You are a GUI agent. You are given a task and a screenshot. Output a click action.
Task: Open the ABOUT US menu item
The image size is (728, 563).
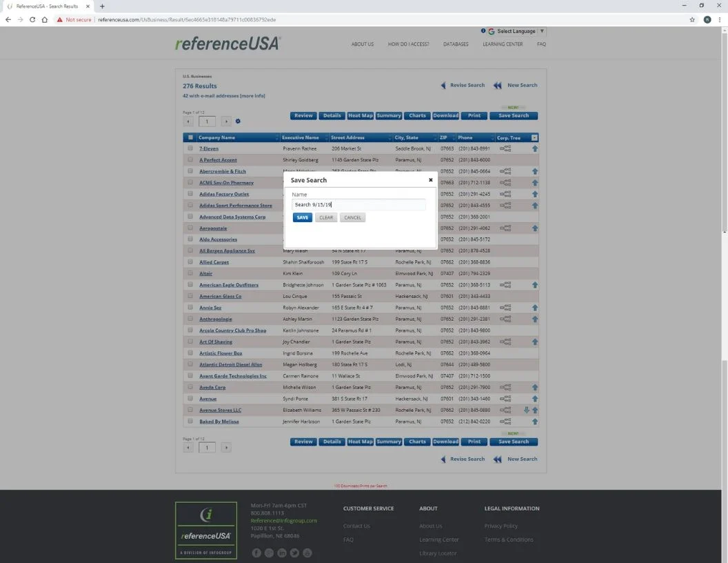click(x=362, y=44)
